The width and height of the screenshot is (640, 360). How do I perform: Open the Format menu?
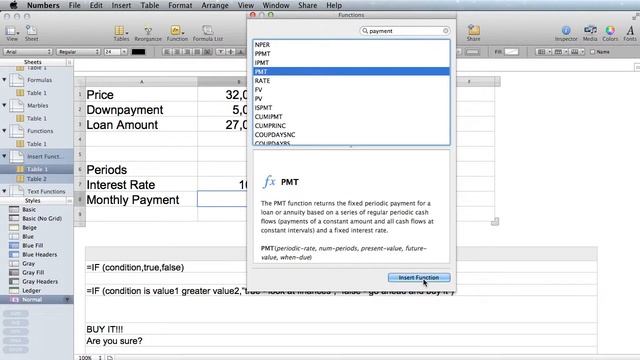click(x=180, y=5)
